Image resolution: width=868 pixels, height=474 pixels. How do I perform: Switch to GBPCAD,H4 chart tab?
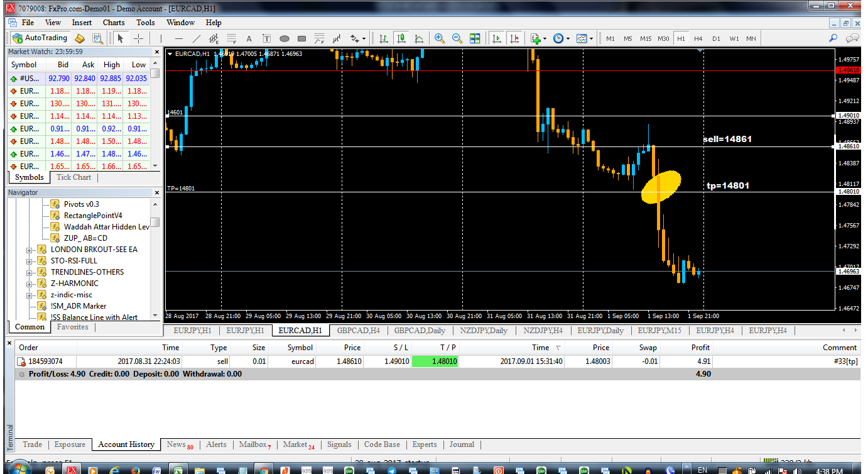(x=358, y=330)
